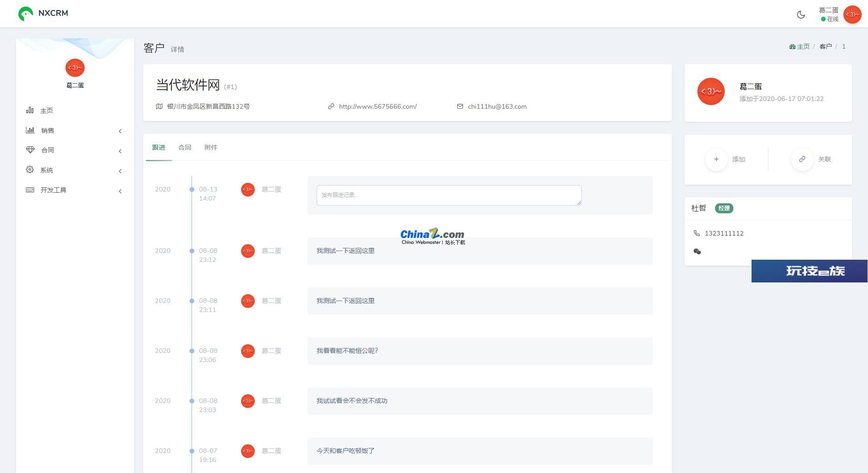Expand the 销售 sidebar menu
This screenshot has height=473, width=868.
[x=120, y=131]
